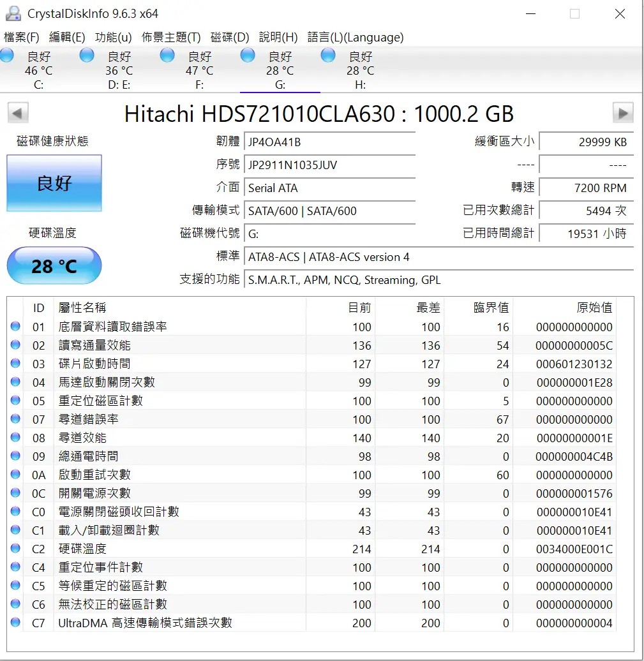Click the 原始值 column header

(565, 308)
